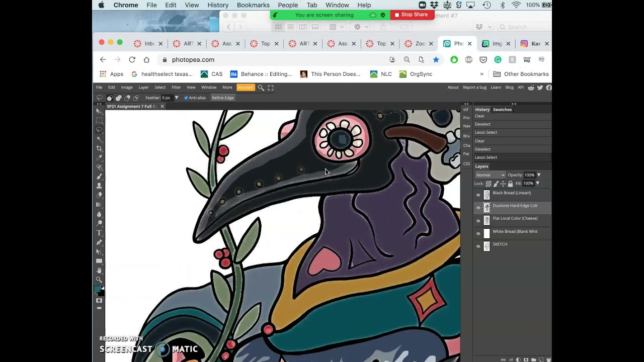The image size is (644, 362).
Task: Select the Move tool in Photopea toolbar
Action: tap(99, 111)
